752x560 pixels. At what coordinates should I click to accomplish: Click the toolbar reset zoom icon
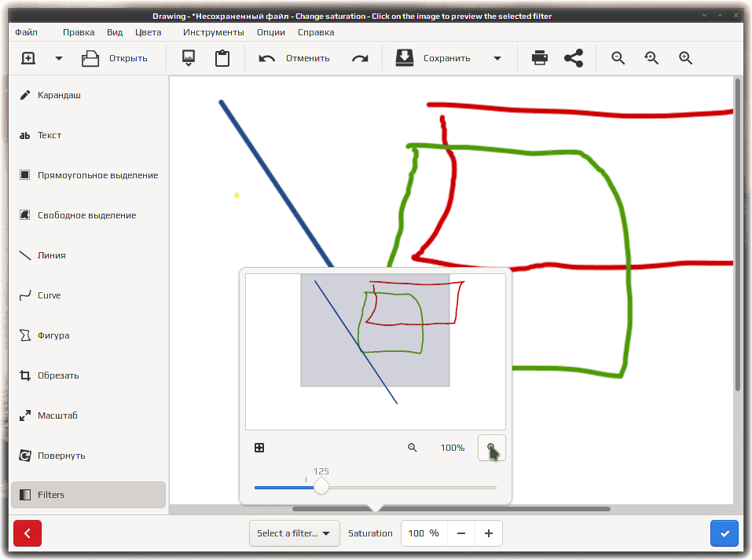coord(651,58)
